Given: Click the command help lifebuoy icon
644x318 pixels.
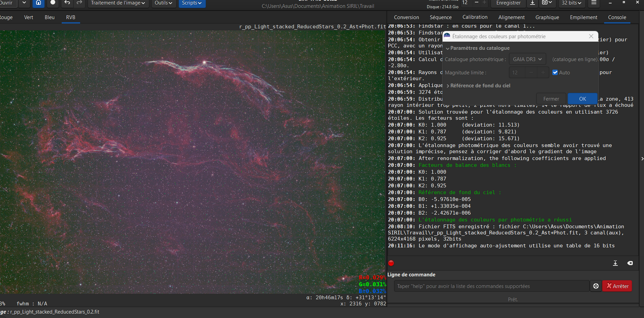Looking at the screenshot, I should tap(596, 286).
